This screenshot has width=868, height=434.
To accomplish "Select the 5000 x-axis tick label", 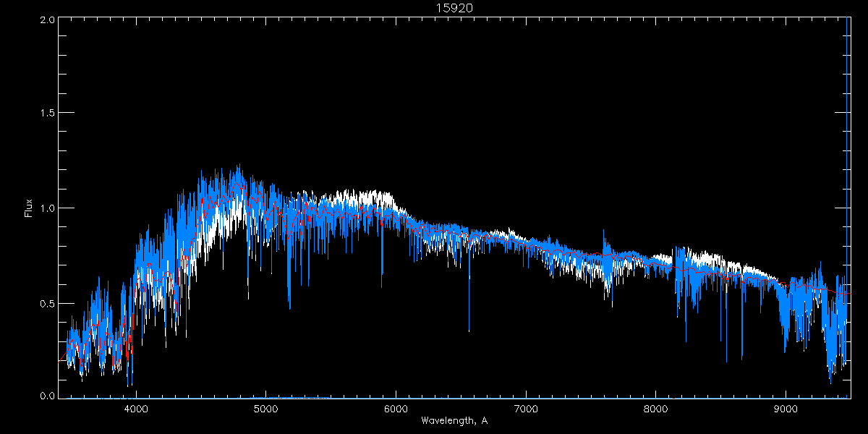I will point(265,408).
